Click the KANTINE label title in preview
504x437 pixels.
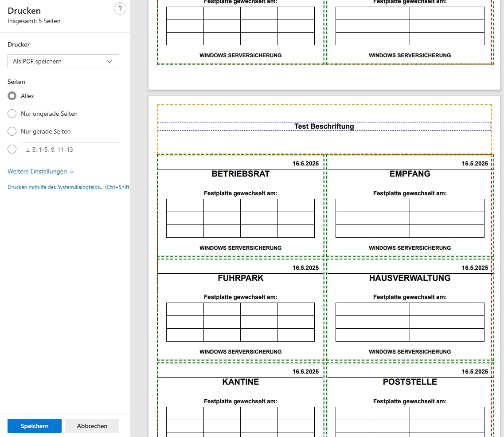click(241, 382)
